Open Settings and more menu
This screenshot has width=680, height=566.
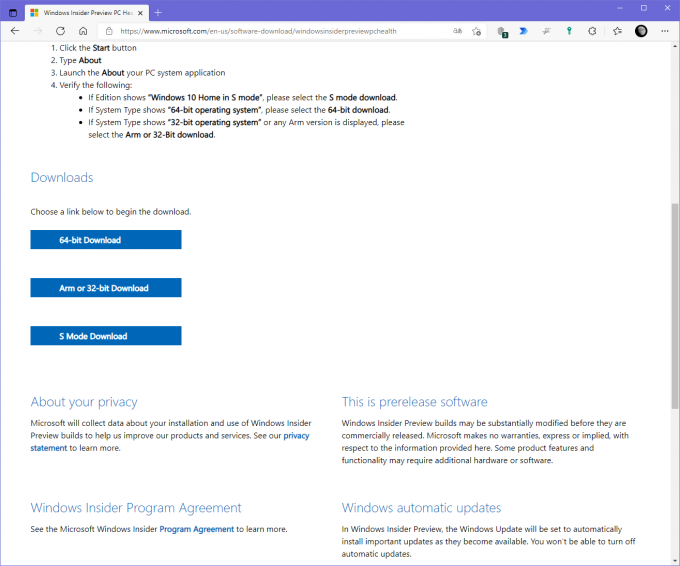click(665, 31)
